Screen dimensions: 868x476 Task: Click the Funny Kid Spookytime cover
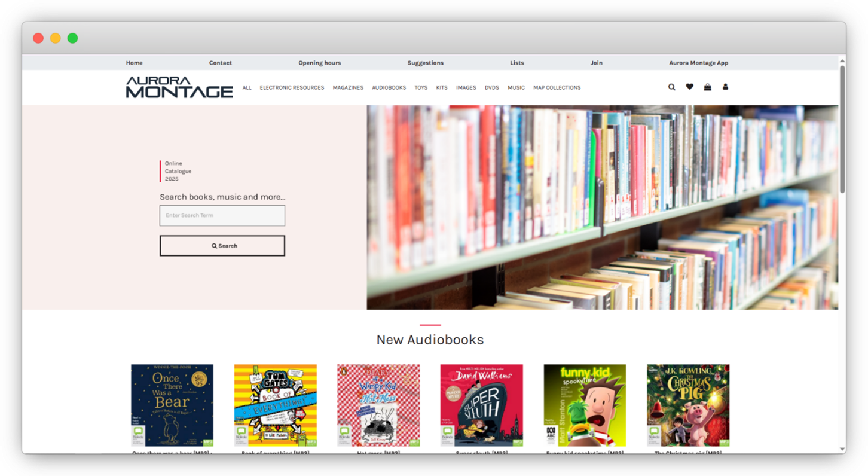(x=585, y=405)
